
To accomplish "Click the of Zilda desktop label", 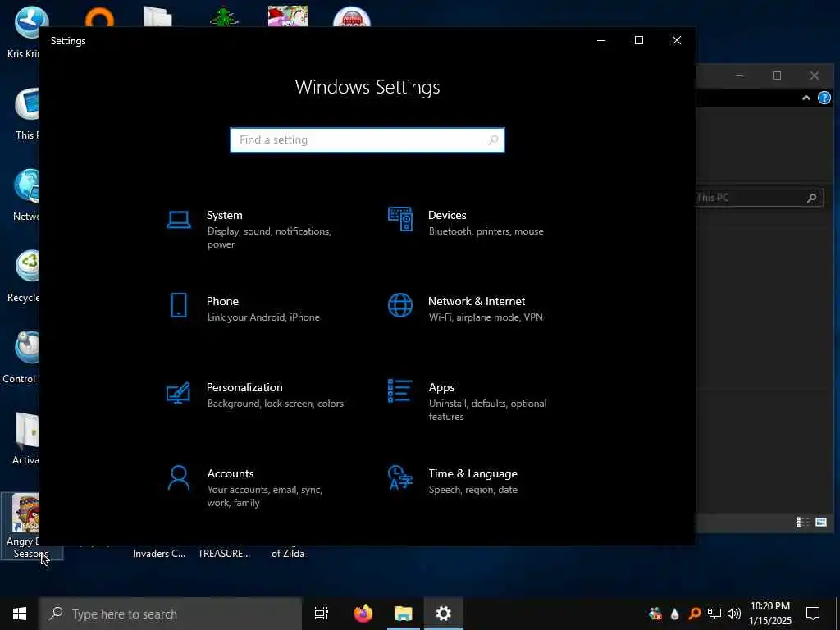I will tap(288, 554).
